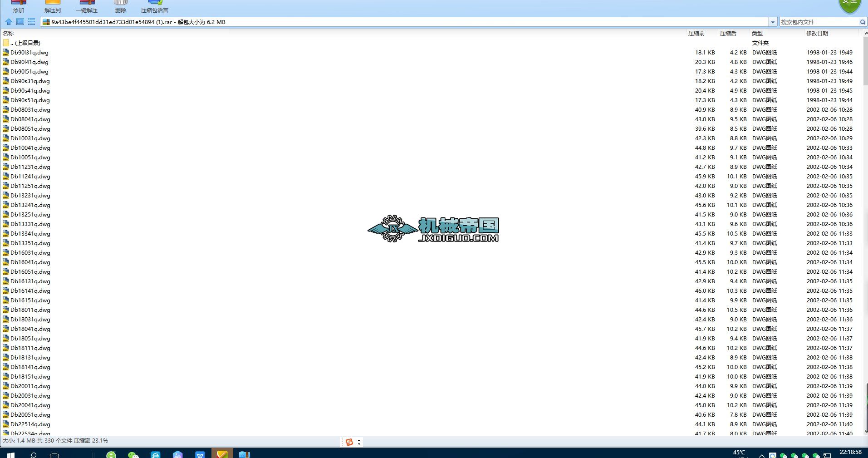Image resolution: width=868 pixels, height=458 pixels.
Task: Switch to list view mode
Action: [31, 21]
